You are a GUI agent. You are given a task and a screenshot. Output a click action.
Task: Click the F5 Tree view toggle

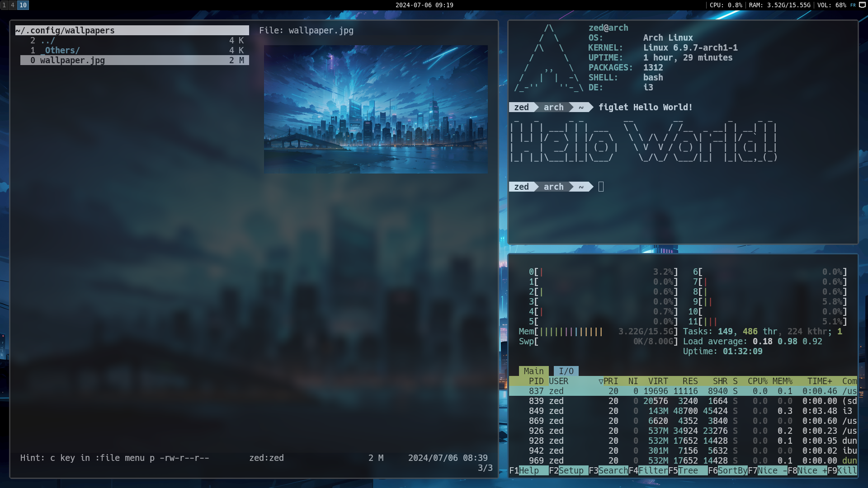point(688,470)
